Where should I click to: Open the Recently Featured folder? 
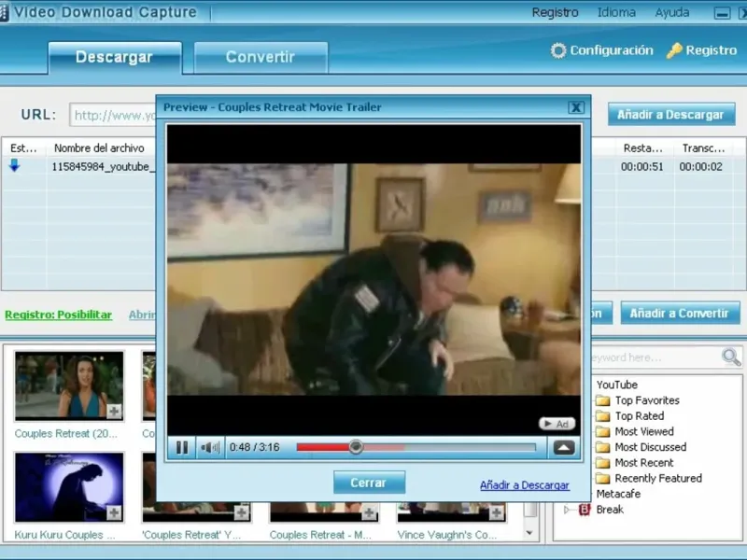(658, 479)
